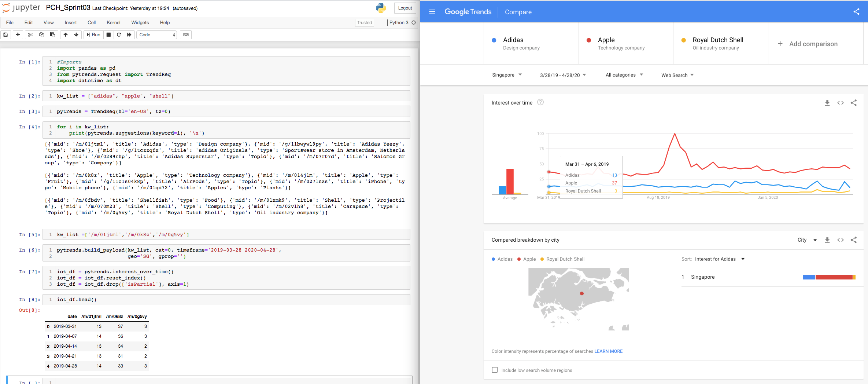Select the Royal Dutch Shell term card
868x384 pixels.
click(x=721, y=43)
